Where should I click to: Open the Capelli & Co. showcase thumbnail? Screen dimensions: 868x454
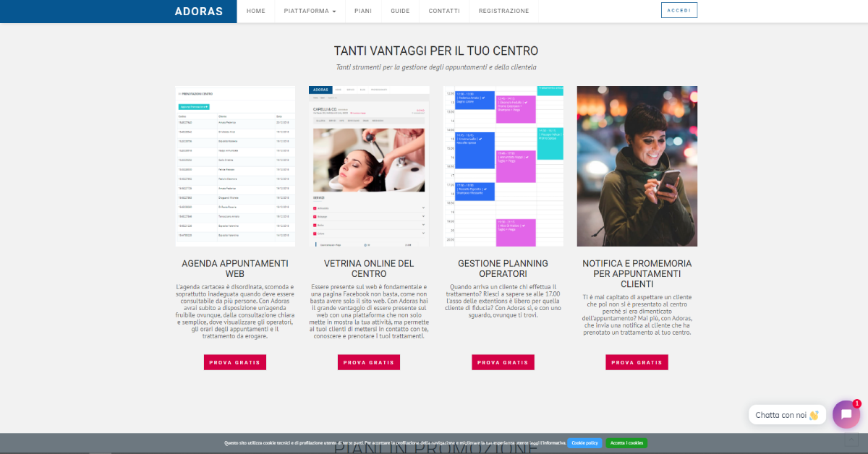(x=369, y=166)
